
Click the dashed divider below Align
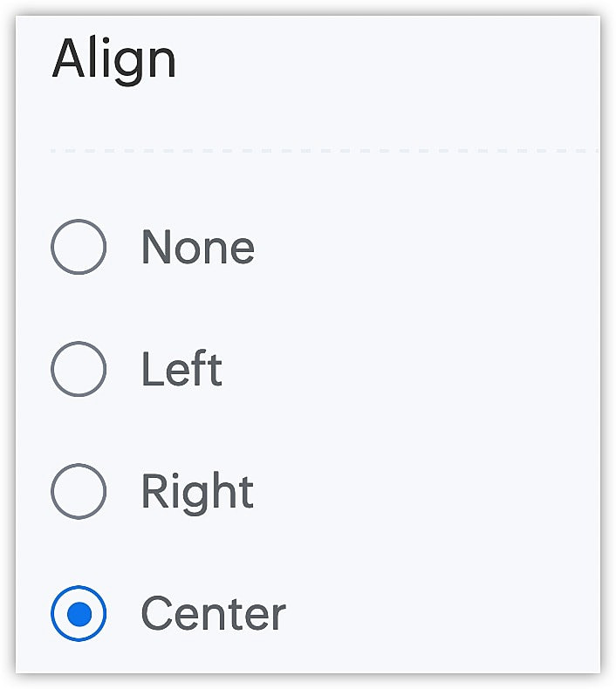(323, 151)
